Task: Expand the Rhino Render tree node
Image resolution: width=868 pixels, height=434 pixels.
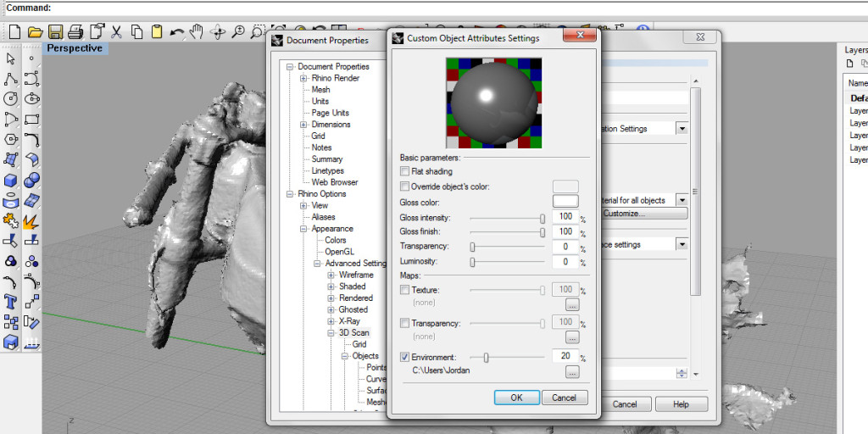Action: (x=303, y=79)
